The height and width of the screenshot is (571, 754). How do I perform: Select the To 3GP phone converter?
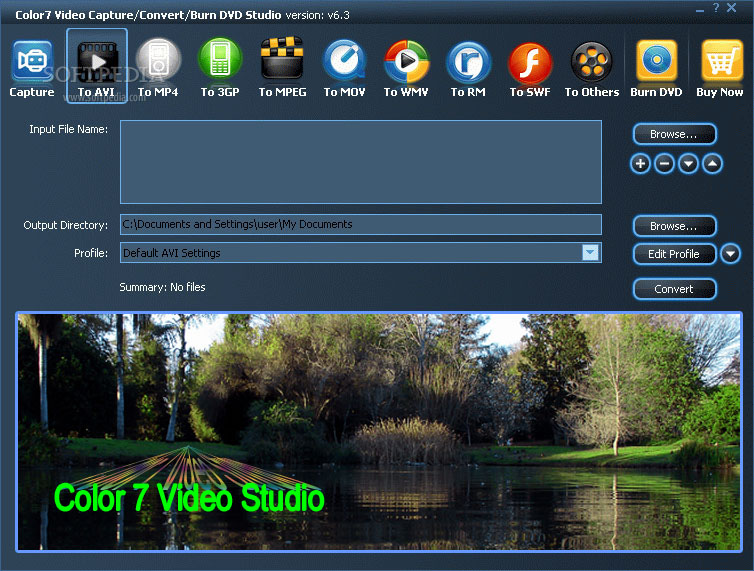[x=220, y=68]
